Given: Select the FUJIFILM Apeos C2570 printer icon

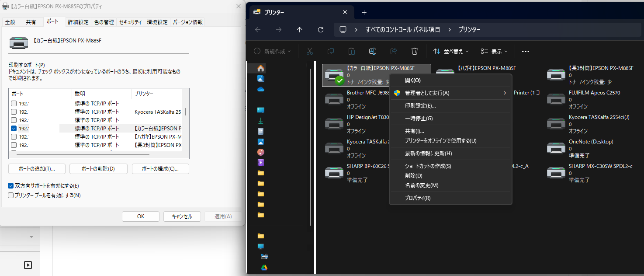Looking at the screenshot, I should [556, 99].
